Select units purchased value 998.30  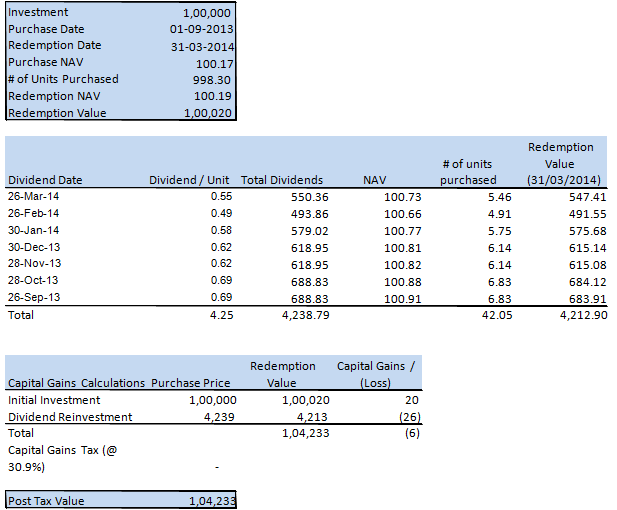pos(212,80)
